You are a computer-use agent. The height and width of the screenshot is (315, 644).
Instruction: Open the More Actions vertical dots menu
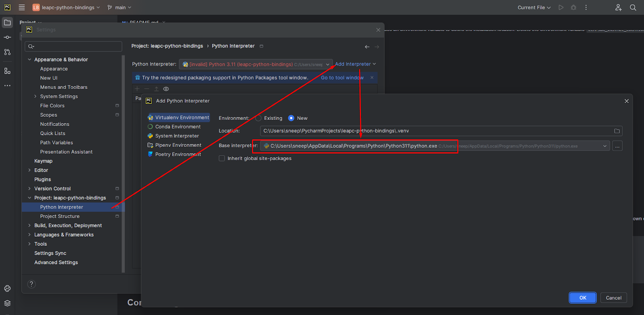point(586,7)
